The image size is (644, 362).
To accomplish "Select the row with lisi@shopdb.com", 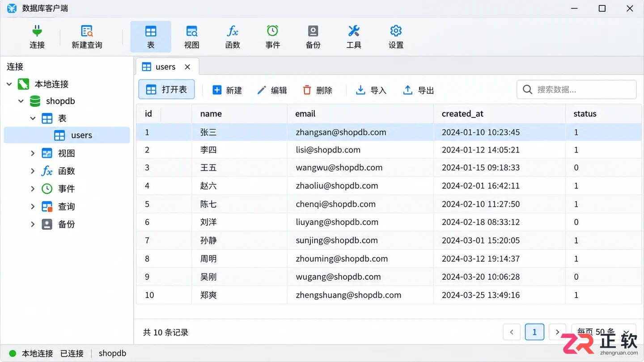I will coord(389,150).
